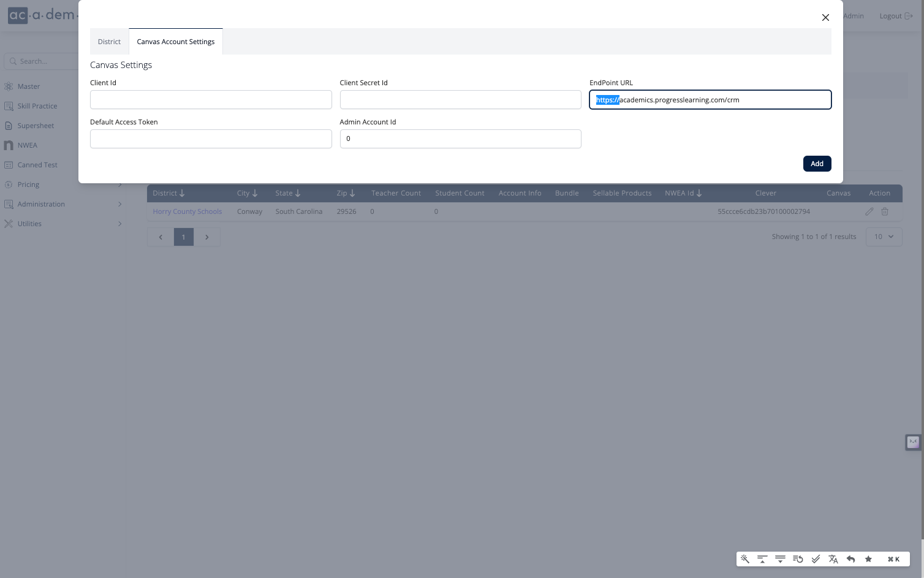Click the reply arrow icon in floating toolbar

[850, 559]
